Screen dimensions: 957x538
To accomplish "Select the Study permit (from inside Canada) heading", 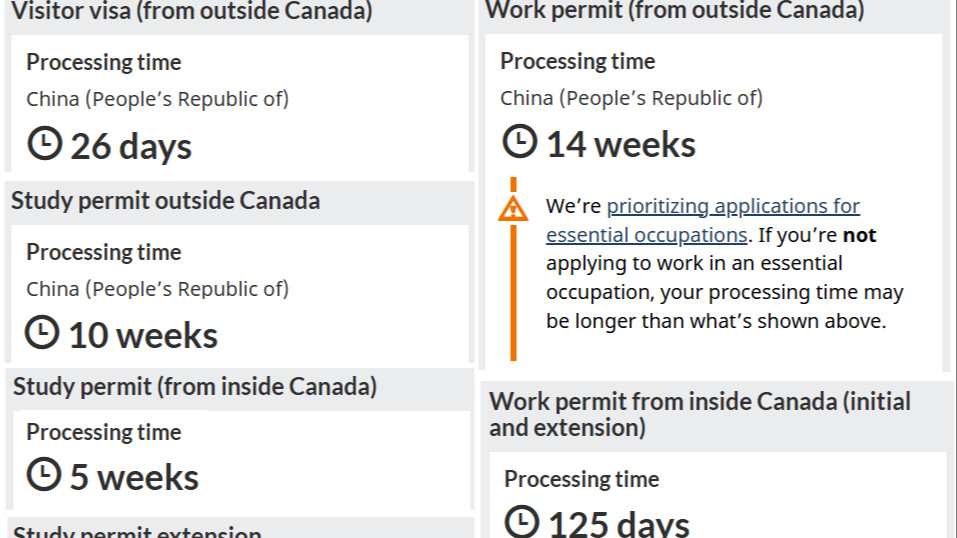I will coord(195,387).
